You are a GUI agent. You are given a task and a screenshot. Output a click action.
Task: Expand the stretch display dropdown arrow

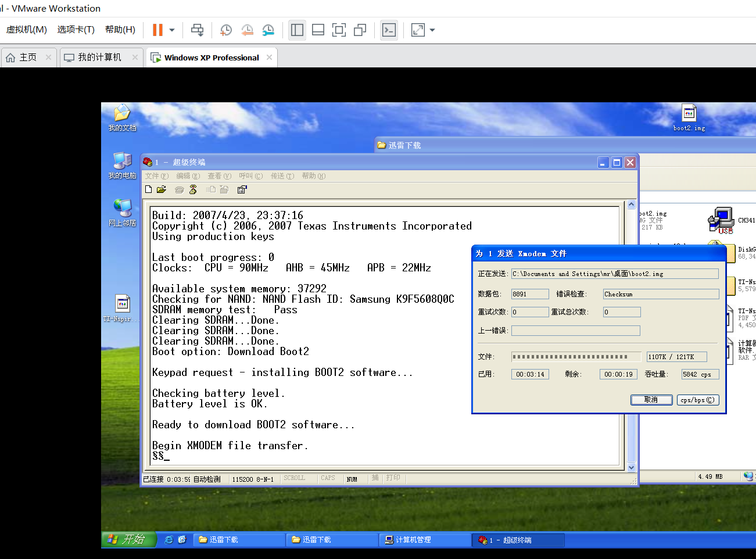432,30
